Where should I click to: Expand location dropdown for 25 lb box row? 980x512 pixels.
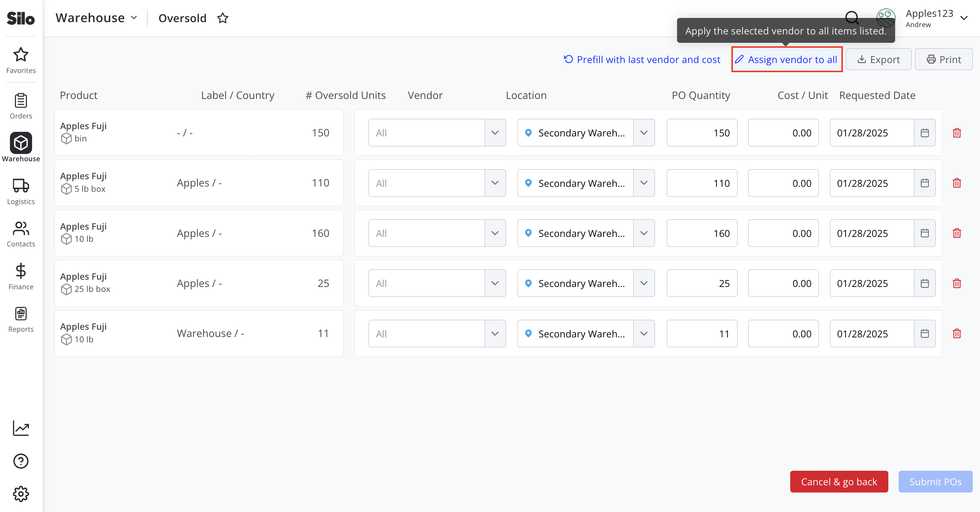[644, 284]
